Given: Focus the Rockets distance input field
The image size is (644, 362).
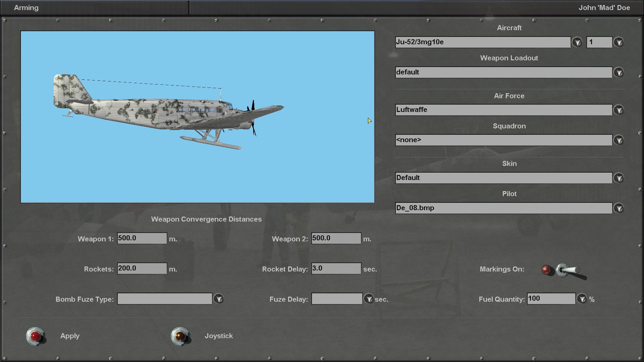Looking at the screenshot, I should [142, 268].
